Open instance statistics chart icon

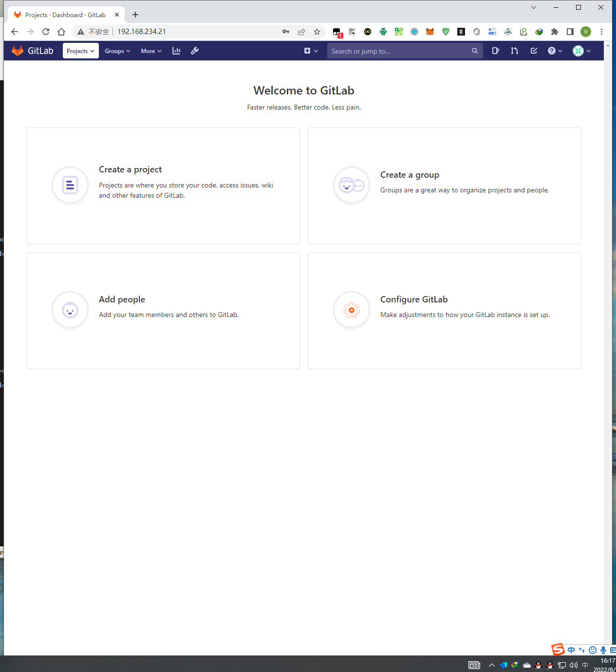click(176, 51)
